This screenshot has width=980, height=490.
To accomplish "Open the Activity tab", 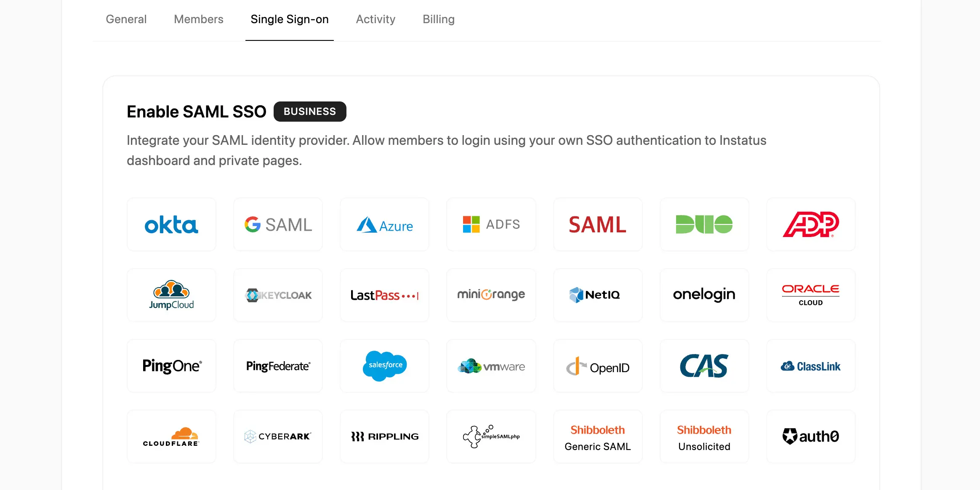I will [x=375, y=19].
